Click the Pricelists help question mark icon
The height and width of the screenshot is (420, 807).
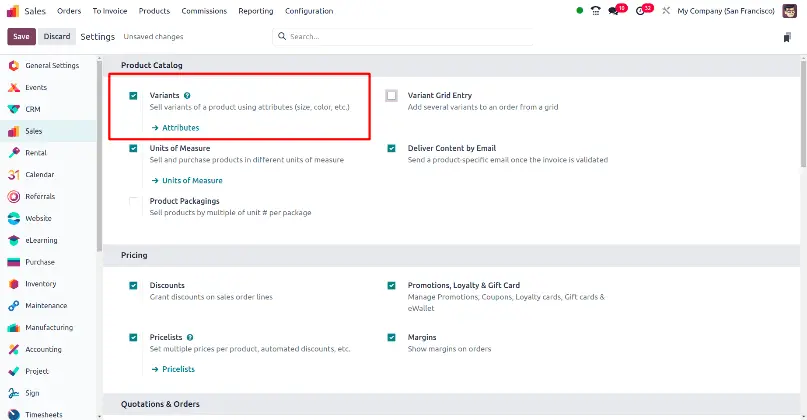190,337
